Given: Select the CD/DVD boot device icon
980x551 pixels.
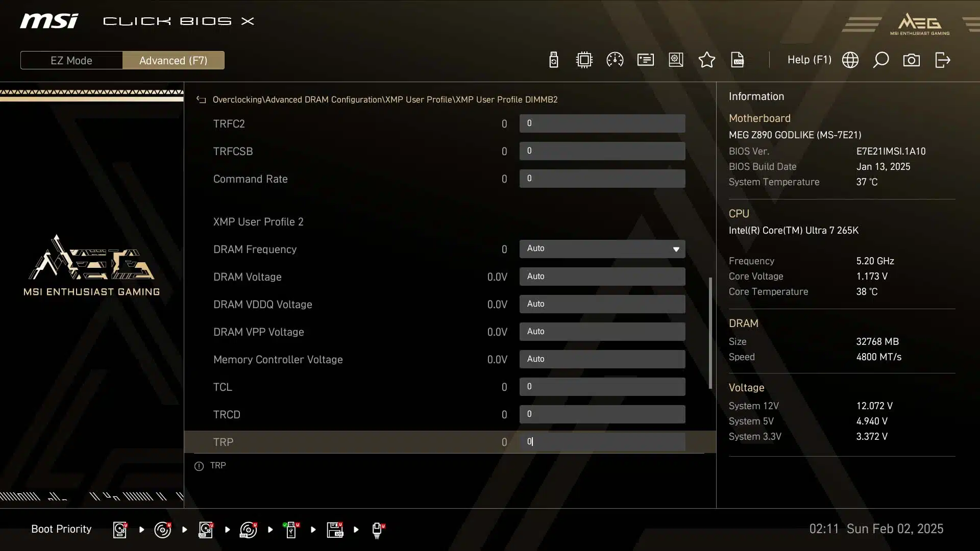Looking at the screenshot, I should [x=163, y=530].
